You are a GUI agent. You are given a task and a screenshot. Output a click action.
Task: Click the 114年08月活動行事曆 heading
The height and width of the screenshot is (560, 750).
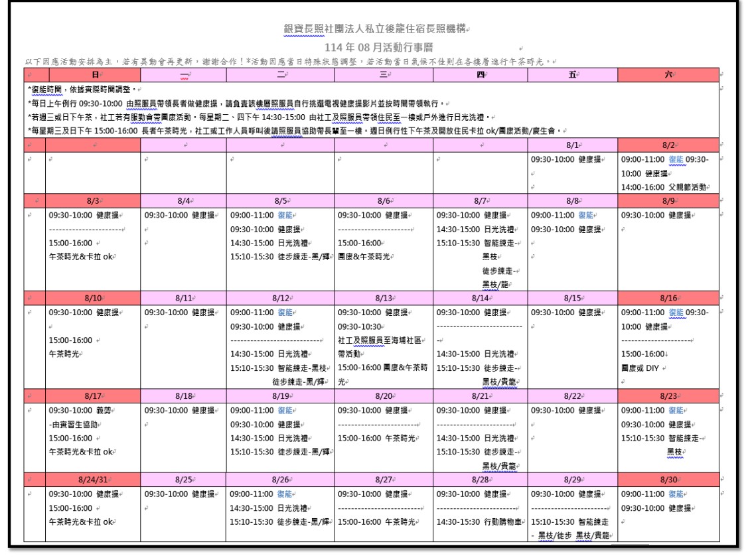(x=374, y=47)
